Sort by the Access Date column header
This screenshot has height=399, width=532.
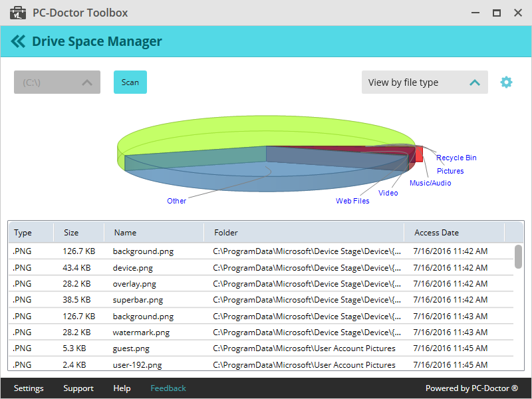pos(436,232)
